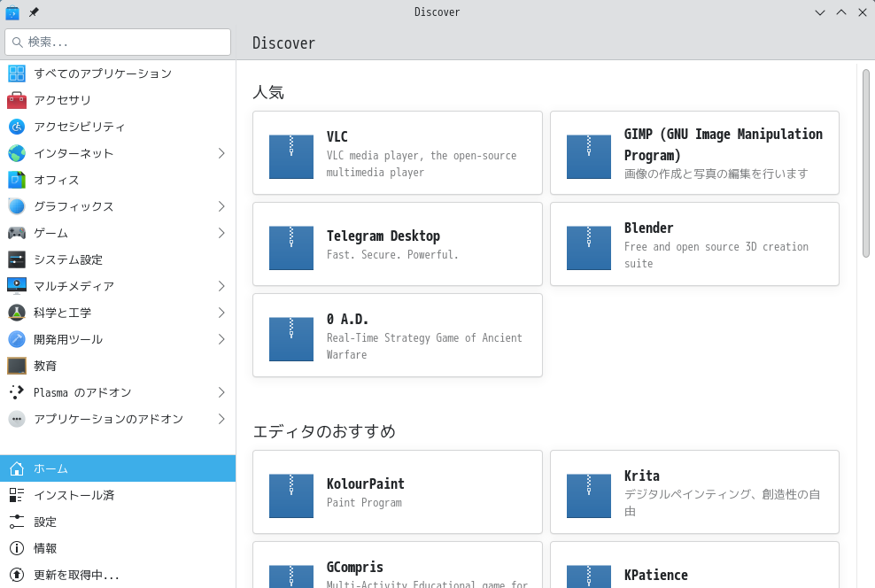Image resolution: width=875 pixels, height=588 pixels.
Task: Click the 'Paint Program' description text
Action: [364, 503]
